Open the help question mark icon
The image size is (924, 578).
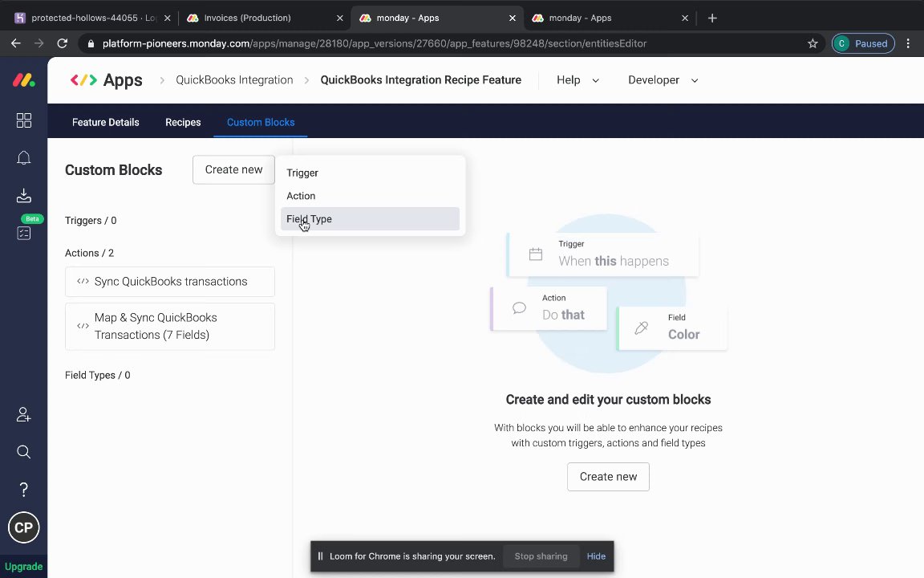point(23,489)
